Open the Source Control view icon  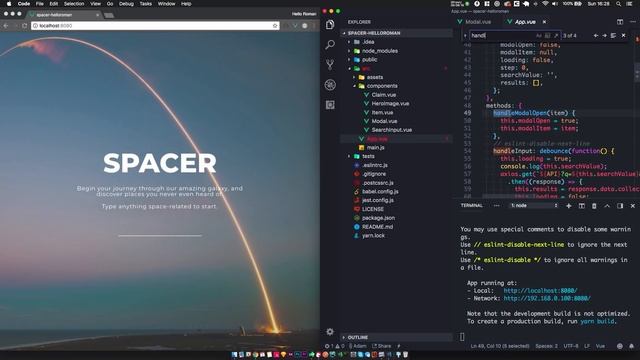coord(330,64)
